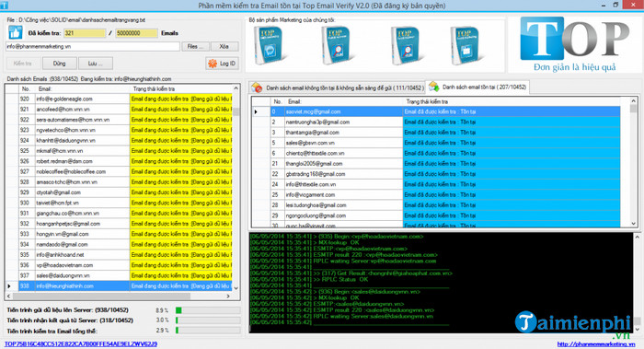Screen dimensions: 644x349
Task: Click the thumbs-up icon beside Đã kiểm tra
Action: click(x=16, y=32)
